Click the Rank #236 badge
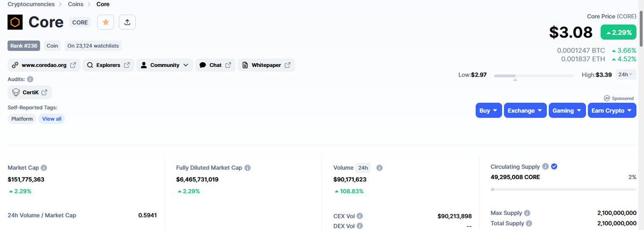This screenshot has width=644, height=230. coord(24,46)
